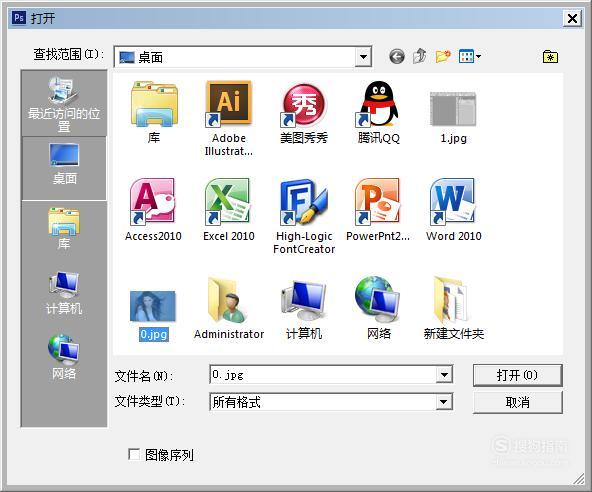
Task: Go to 最近访问的位置 in sidebar
Action: click(64, 103)
